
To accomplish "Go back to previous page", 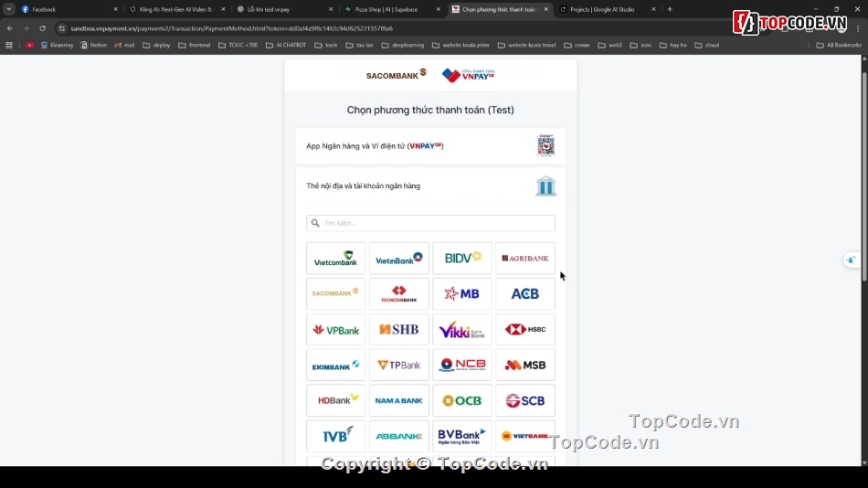I will pos(10,28).
